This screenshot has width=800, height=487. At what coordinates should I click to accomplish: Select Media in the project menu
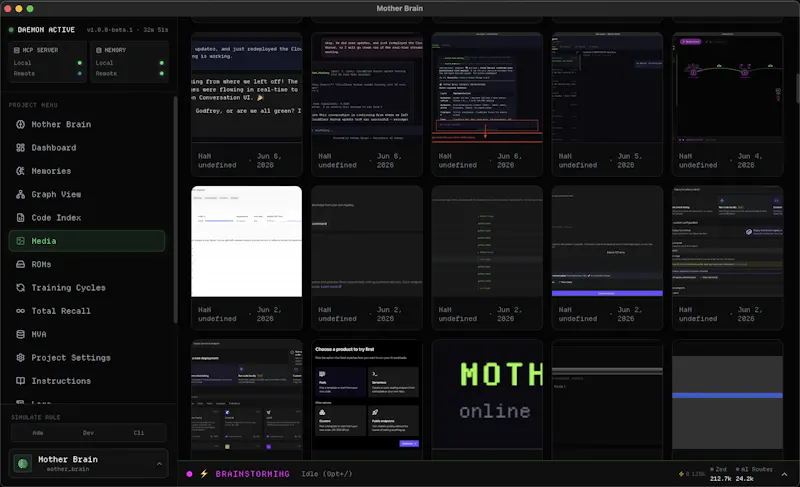click(87, 241)
